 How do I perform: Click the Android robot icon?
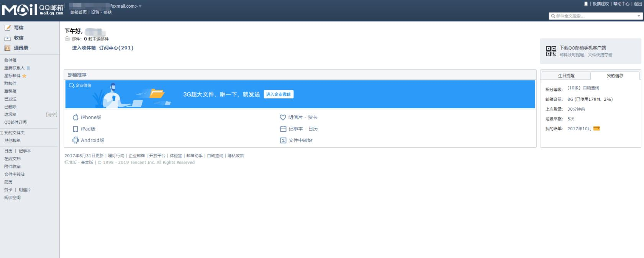tap(75, 140)
